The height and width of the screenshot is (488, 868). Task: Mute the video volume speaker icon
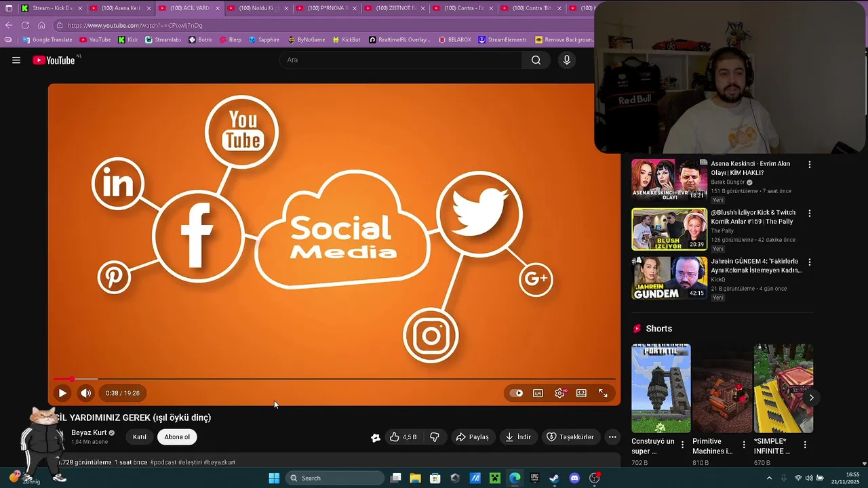tap(86, 393)
